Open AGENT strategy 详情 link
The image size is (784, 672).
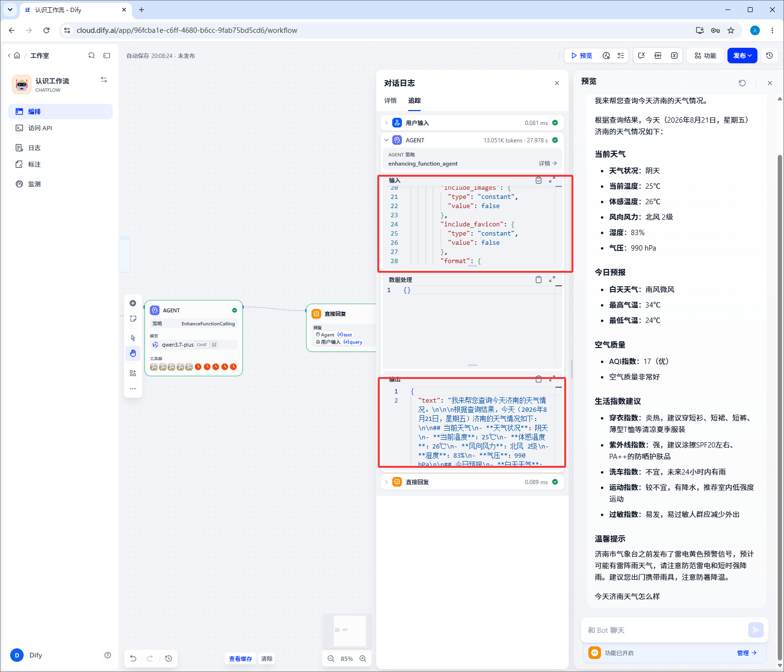(x=548, y=164)
